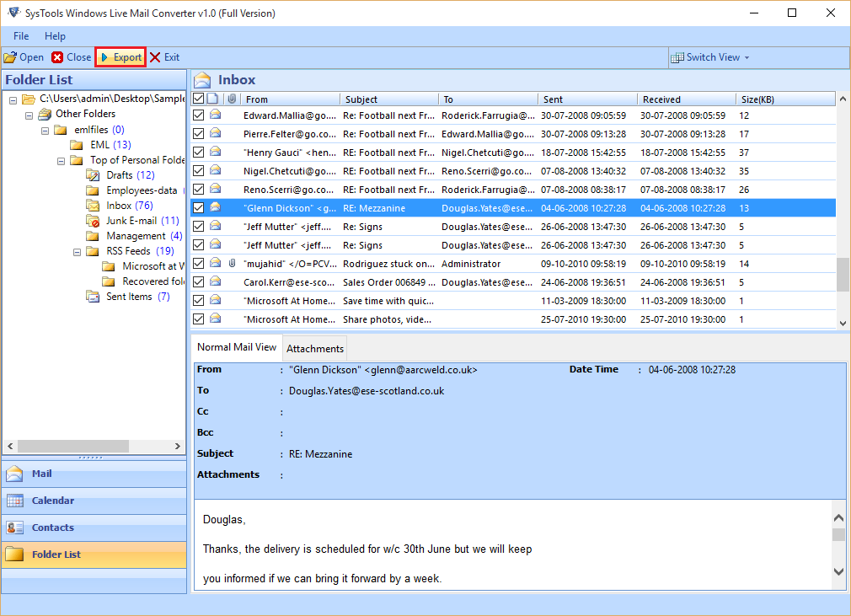Uncheck the Edward.Mallia email checkbox

click(199, 115)
